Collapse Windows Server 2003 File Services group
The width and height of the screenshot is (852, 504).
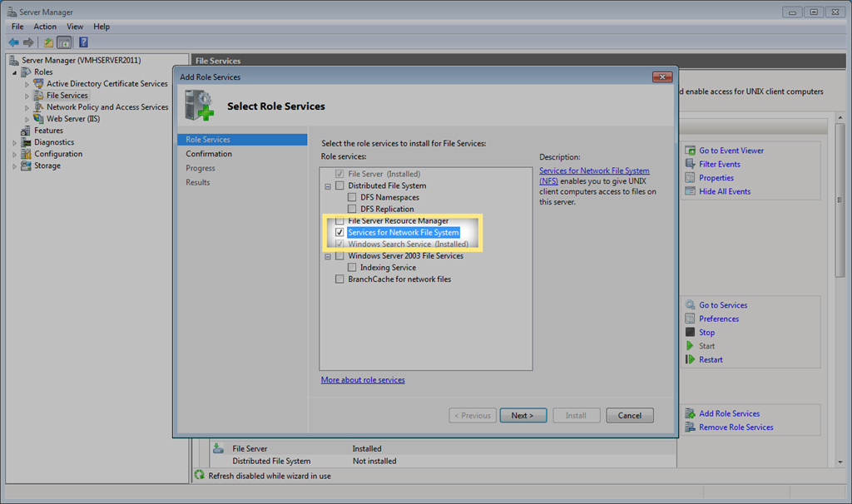pos(328,256)
